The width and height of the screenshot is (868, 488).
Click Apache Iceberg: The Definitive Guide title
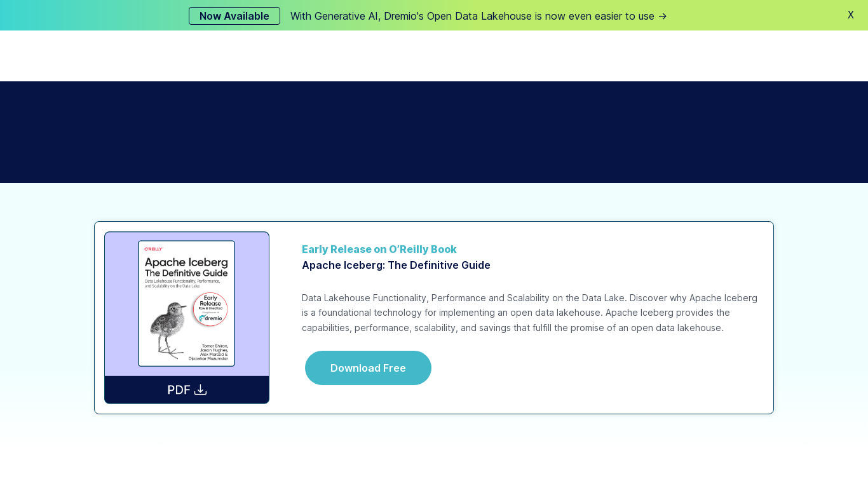coord(396,265)
